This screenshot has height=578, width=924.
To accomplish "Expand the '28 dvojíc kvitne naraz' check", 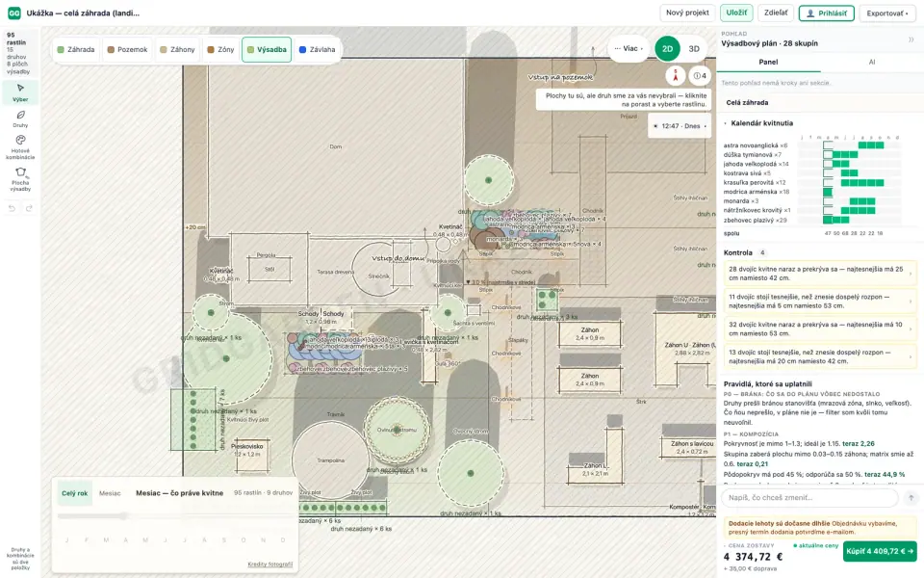I will coord(820,274).
